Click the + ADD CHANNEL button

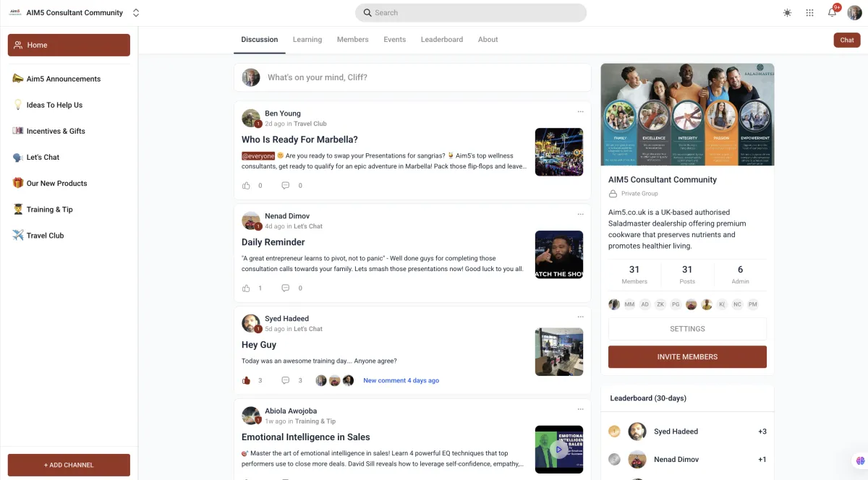69,465
